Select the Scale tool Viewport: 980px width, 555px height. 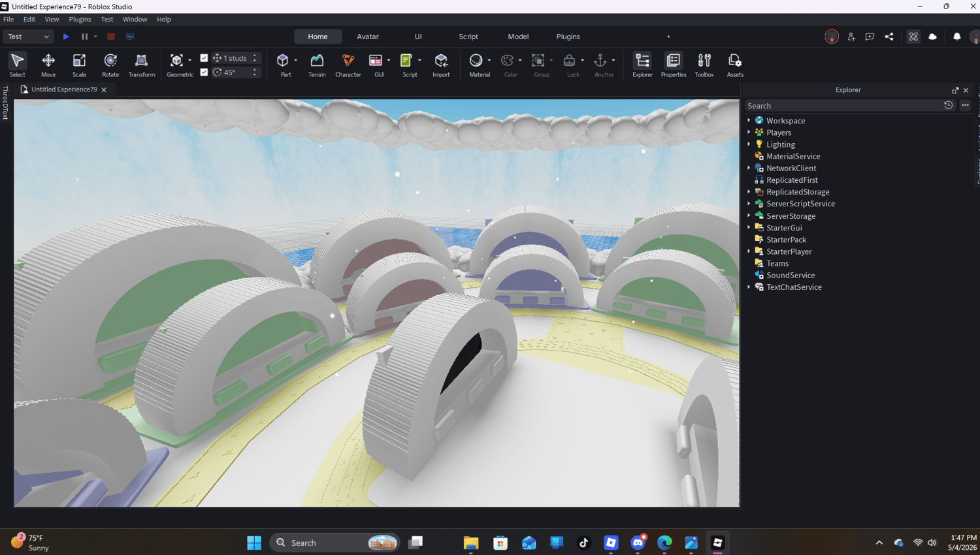point(79,65)
